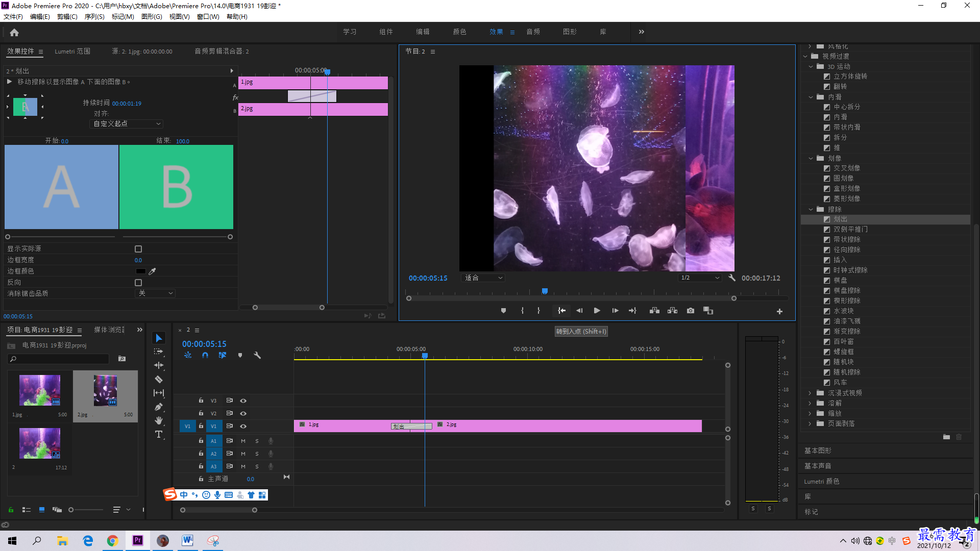This screenshot has width=980, height=551.
Task: Export frame with camera icon
Action: (x=691, y=311)
